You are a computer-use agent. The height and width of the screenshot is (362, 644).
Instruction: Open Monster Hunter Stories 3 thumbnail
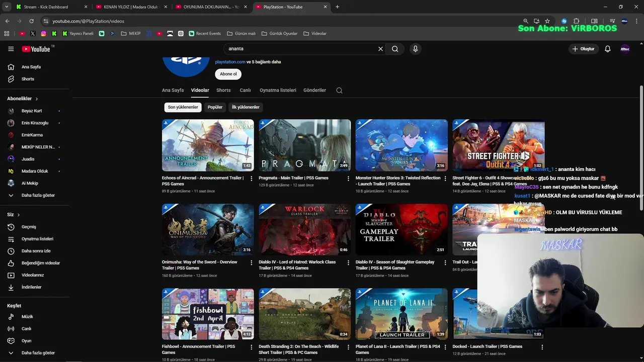point(401,145)
